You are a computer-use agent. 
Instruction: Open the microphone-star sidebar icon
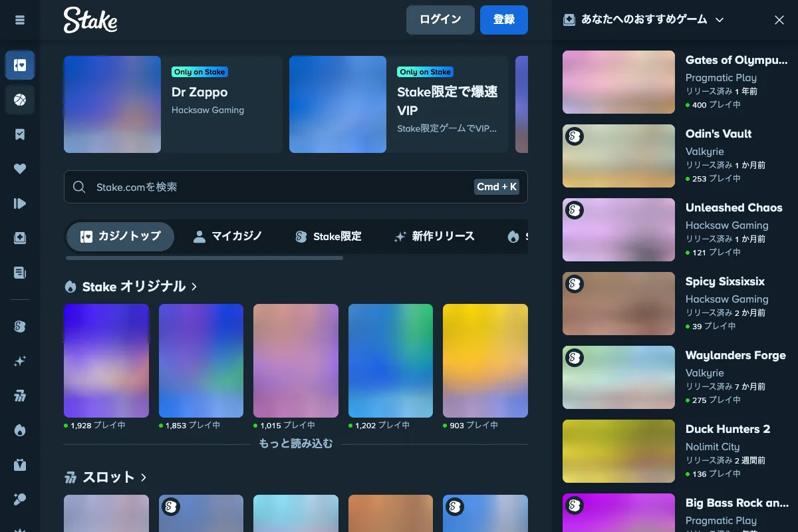[x=20, y=499]
